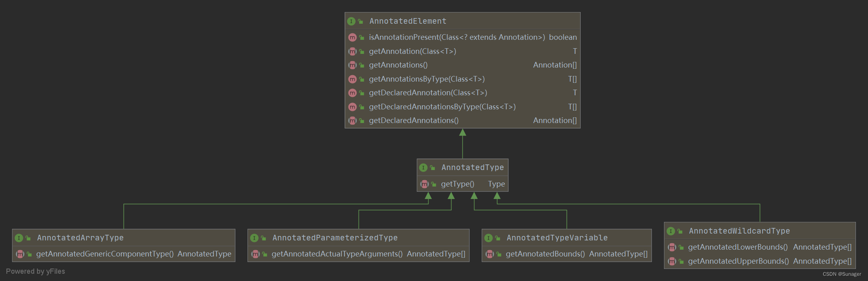Click the getType() method name
The width and height of the screenshot is (868, 281).
tap(458, 184)
